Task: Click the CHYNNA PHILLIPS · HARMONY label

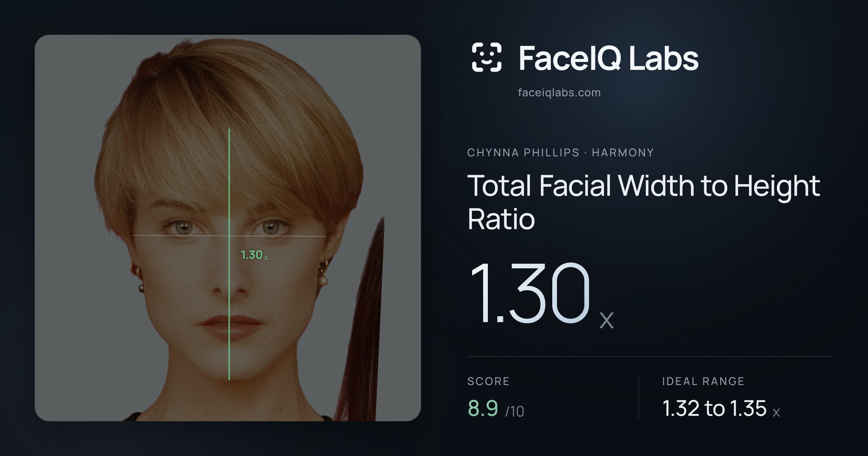Action: [560, 152]
